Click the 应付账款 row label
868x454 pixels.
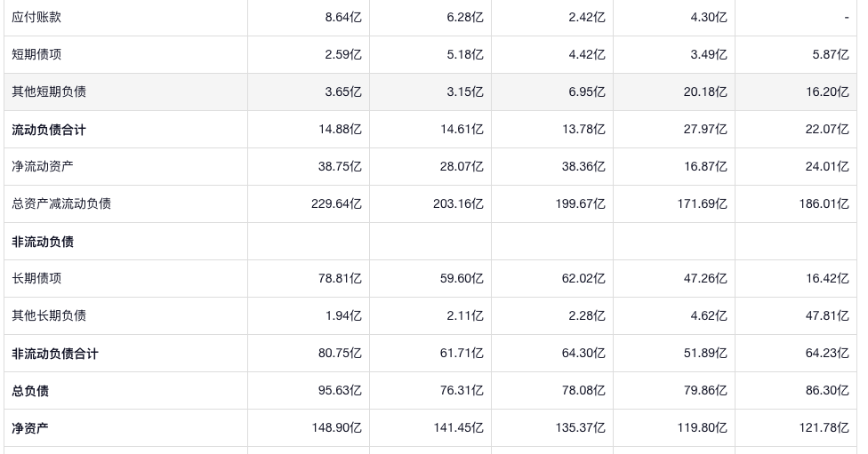pyautogui.click(x=36, y=17)
